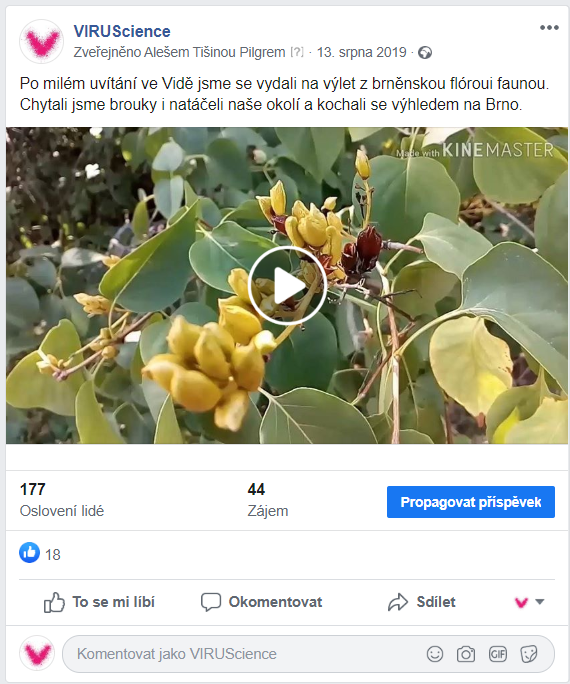Click the blue like reaction icon

coord(30,553)
